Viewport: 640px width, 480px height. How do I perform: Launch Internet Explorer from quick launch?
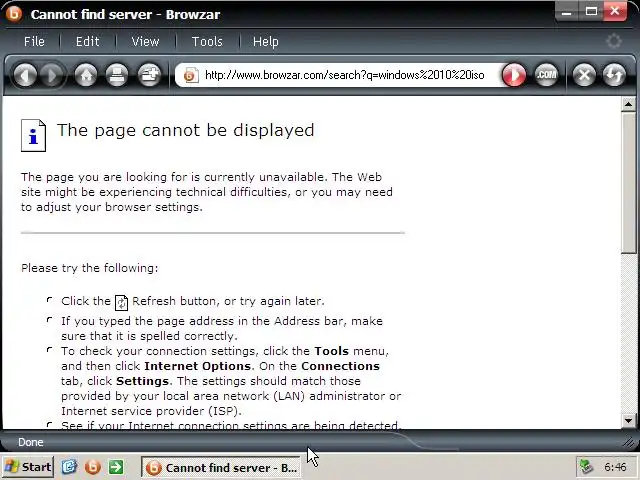[69, 467]
